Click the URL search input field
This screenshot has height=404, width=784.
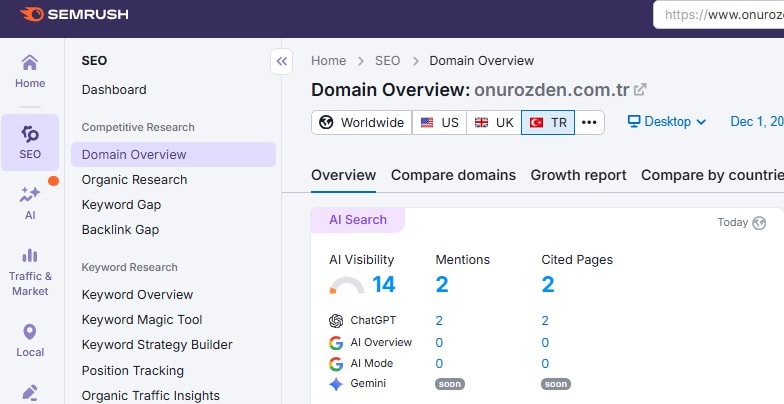tap(720, 15)
